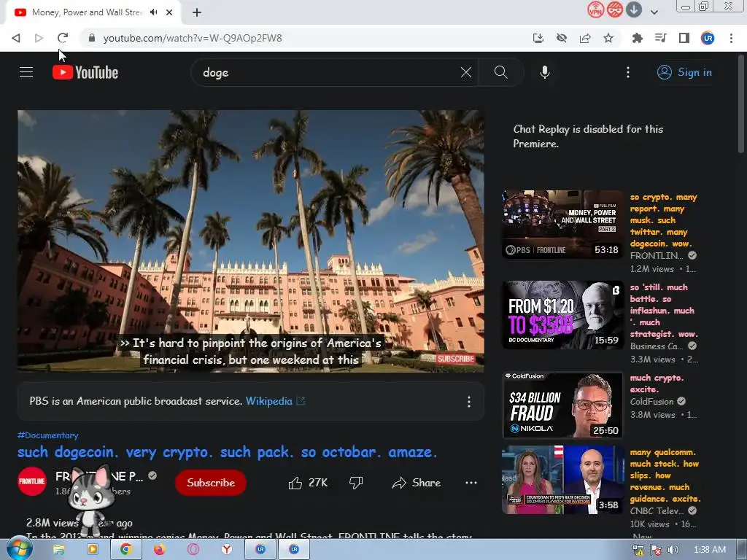Open the Money, Power and Wall Street Part 2 thumbnail
The height and width of the screenshot is (560, 747).
562,225
